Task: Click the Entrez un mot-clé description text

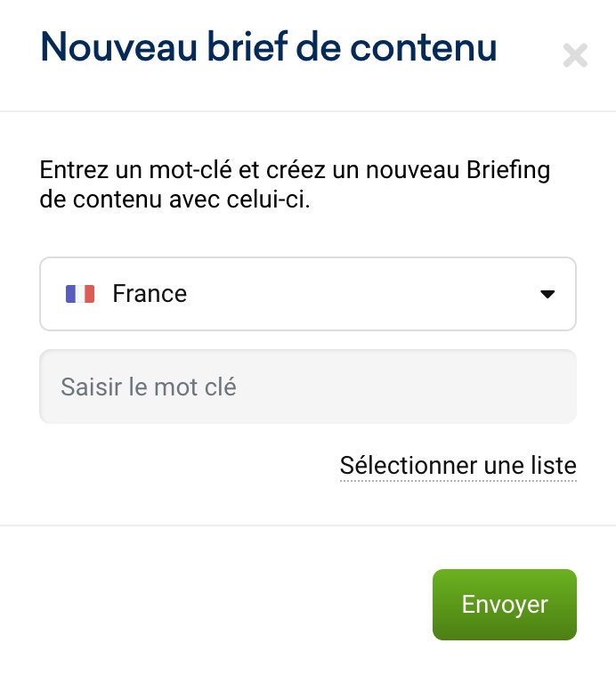Action: point(295,184)
